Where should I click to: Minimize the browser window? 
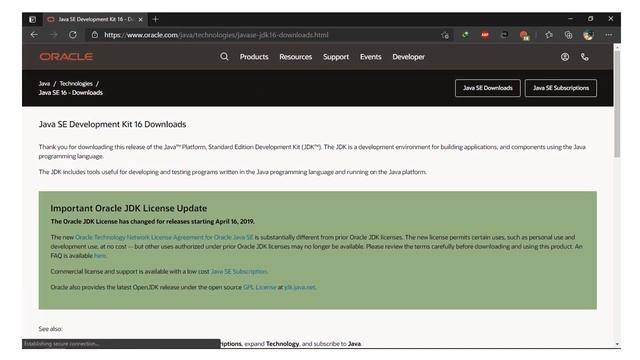click(x=570, y=19)
